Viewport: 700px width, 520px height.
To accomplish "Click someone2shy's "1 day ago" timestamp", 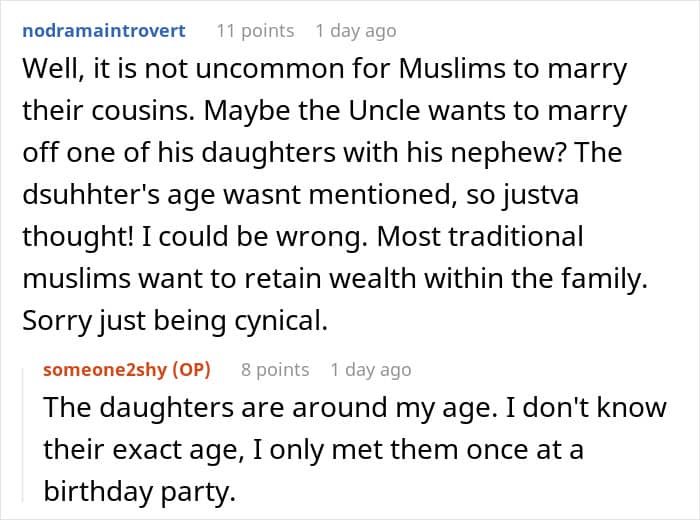I will 371,369.
